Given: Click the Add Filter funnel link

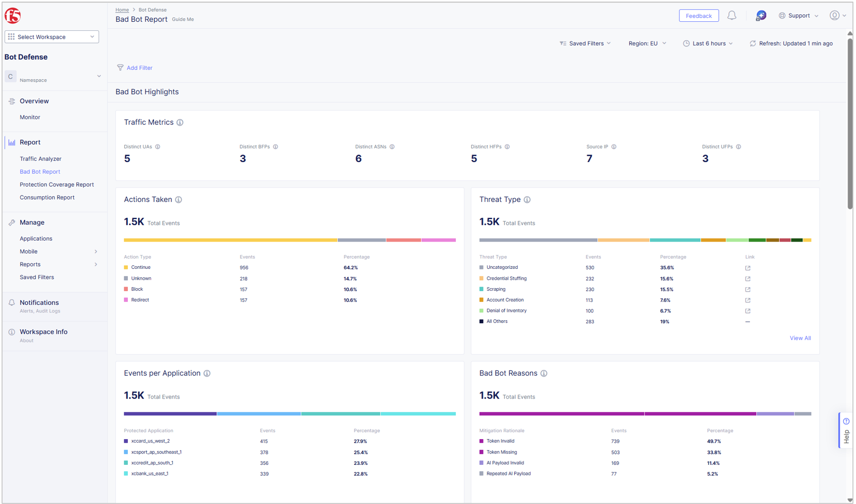Looking at the screenshot, I should (x=135, y=68).
